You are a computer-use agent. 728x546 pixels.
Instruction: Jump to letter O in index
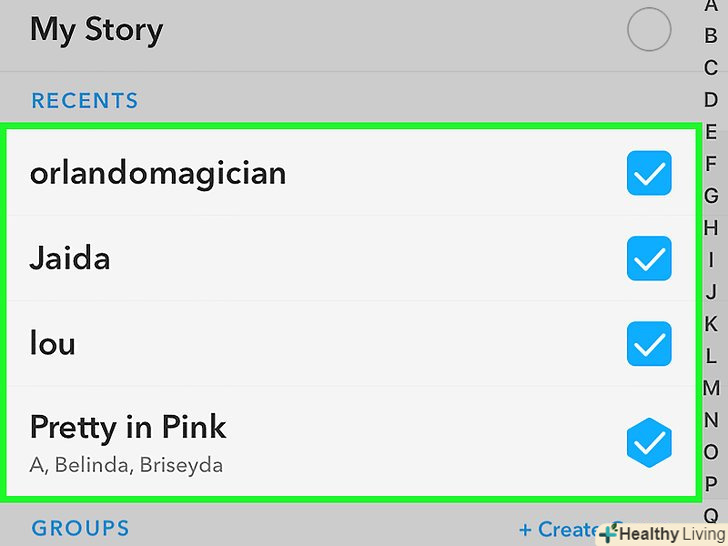pyautogui.click(x=711, y=452)
